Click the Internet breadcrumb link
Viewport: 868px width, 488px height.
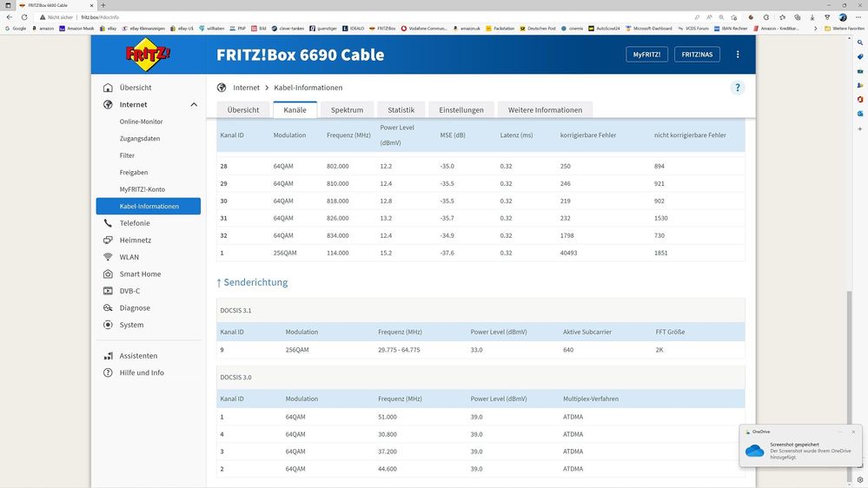coord(247,88)
